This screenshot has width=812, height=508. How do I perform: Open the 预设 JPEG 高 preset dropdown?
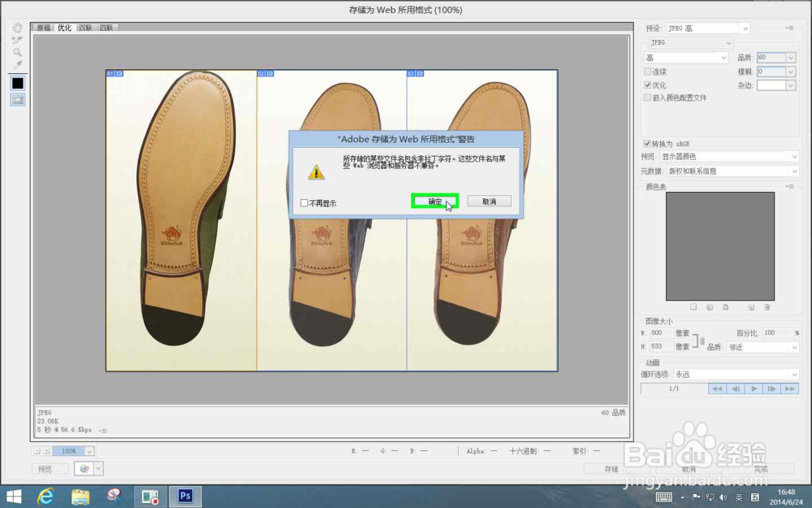(706, 28)
